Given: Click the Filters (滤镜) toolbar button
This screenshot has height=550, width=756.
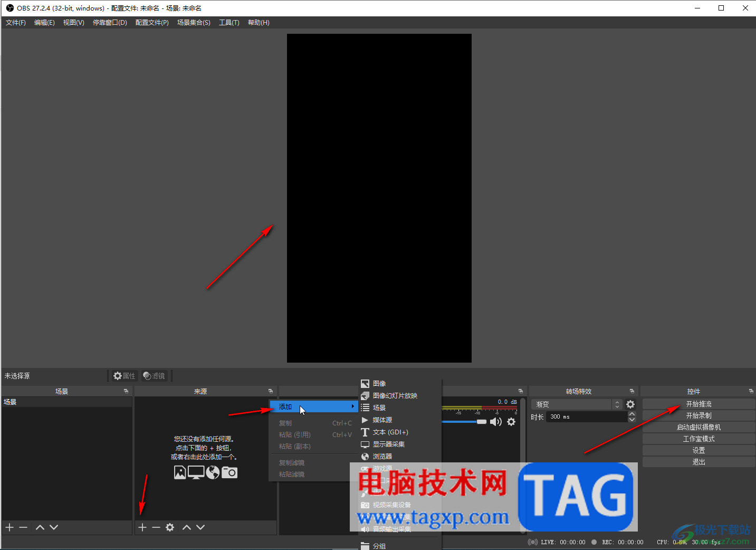Looking at the screenshot, I should [x=154, y=376].
